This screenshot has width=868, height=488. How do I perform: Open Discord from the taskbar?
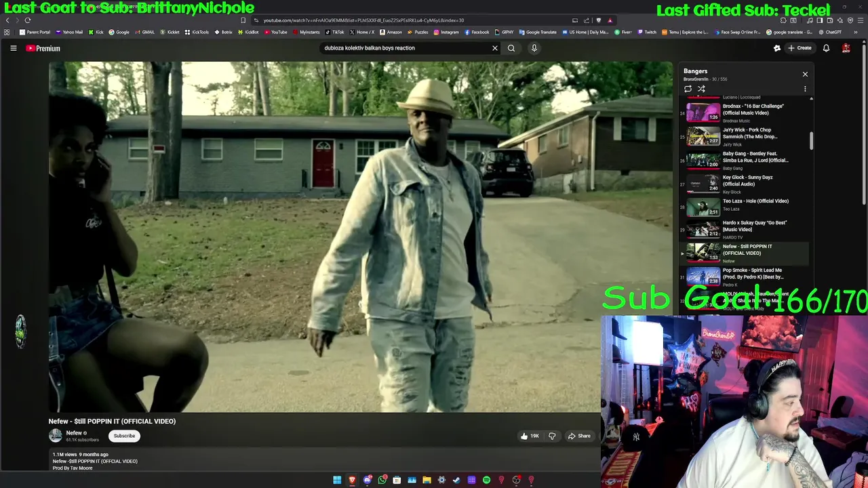pos(367,480)
